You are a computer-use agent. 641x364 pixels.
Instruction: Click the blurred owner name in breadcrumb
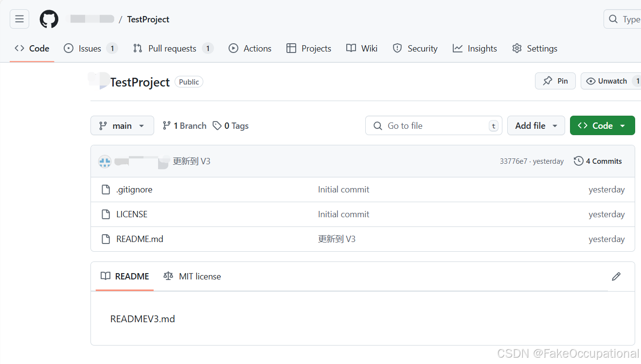tap(92, 19)
